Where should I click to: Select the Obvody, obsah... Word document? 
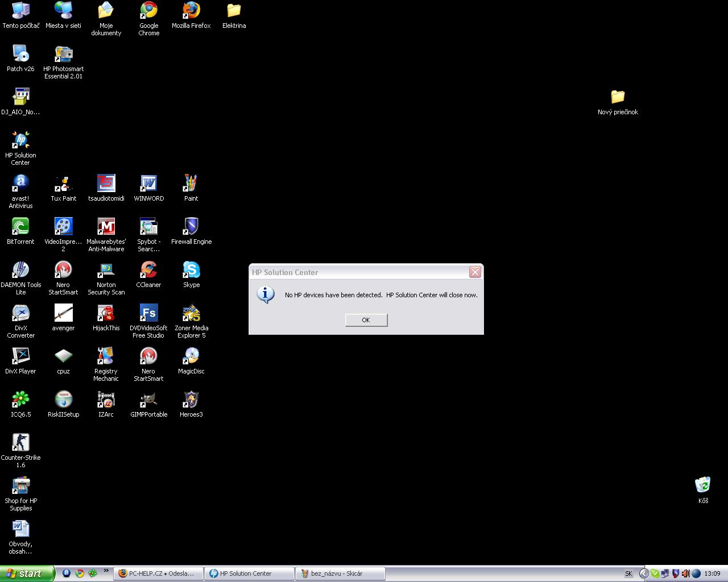tap(20, 537)
